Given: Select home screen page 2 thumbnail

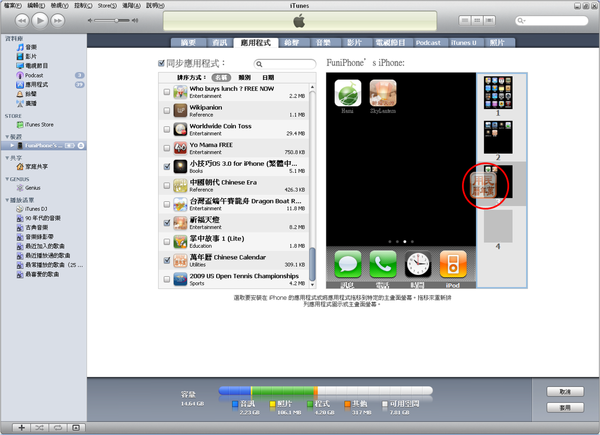Looking at the screenshot, I should click(x=498, y=137).
